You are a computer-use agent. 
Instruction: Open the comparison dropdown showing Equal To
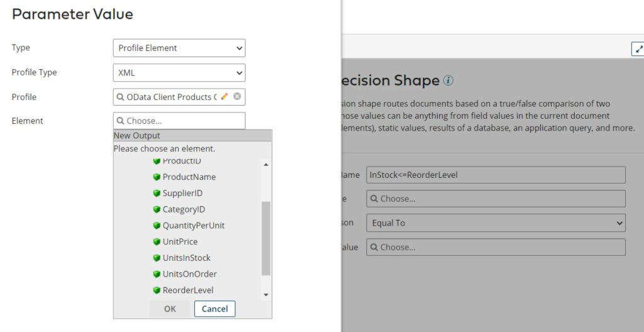[x=496, y=223]
